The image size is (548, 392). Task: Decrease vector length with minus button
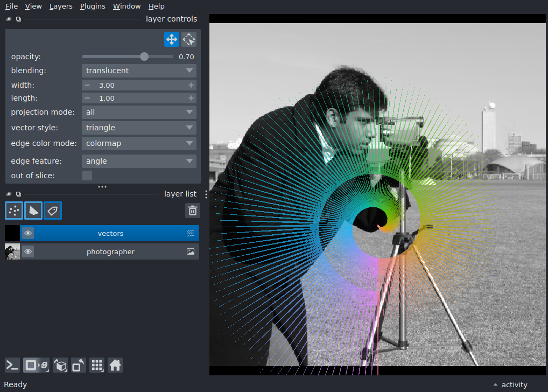click(x=87, y=98)
